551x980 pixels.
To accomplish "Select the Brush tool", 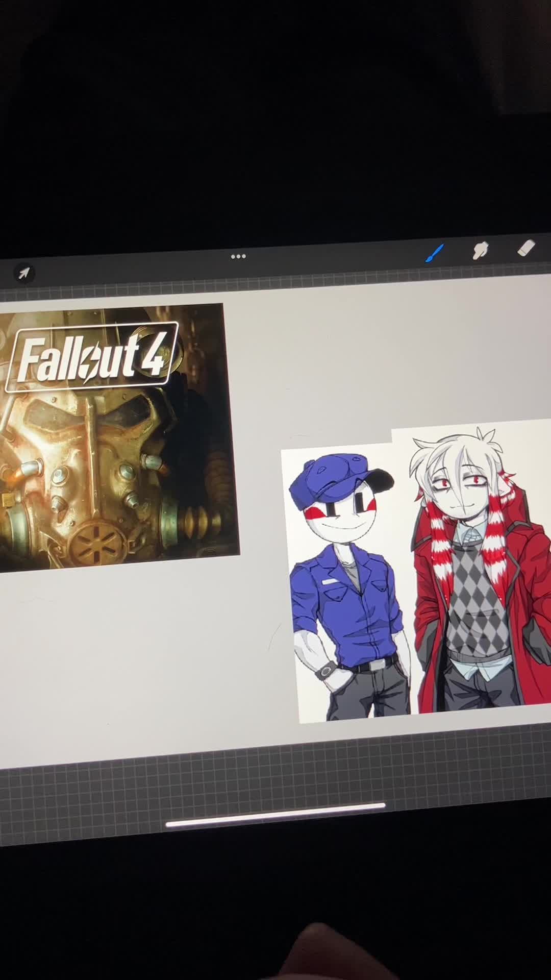I will click(x=434, y=253).
